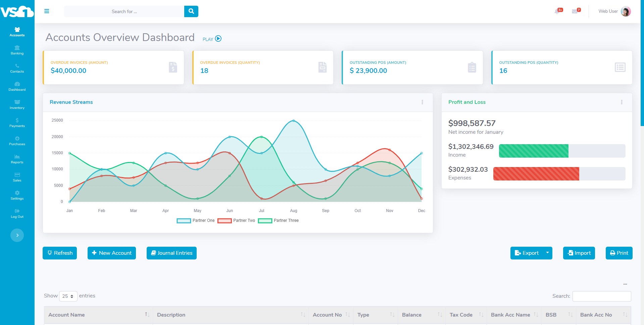This screenshot has height=325, width=644.
Task: Click the outstanding POs quantity list icon
Action: 620,67
